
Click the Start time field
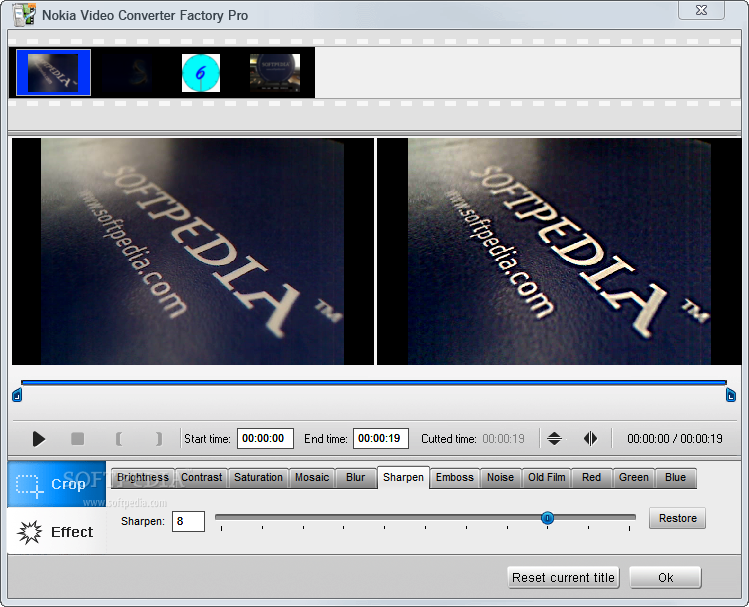pos(265,438)
